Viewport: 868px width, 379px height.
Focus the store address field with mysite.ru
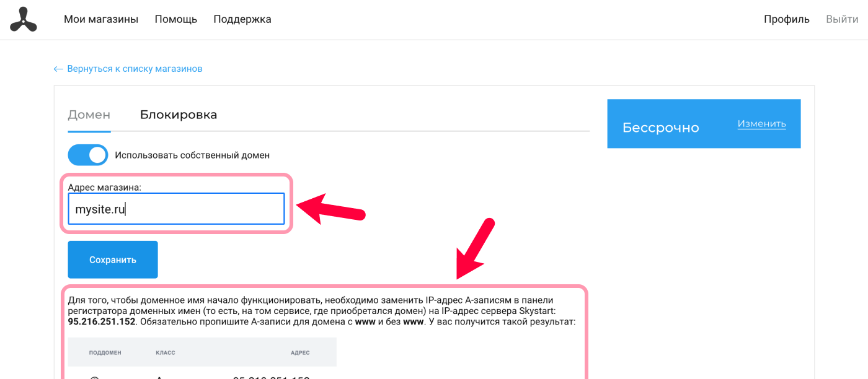pos(176,209)
